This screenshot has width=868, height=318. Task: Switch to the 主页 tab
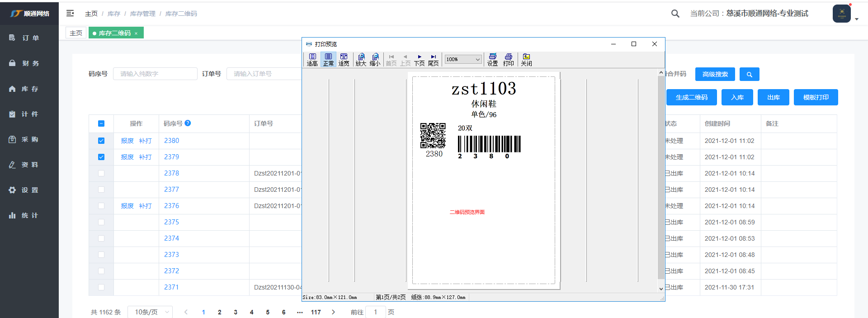click(x=76, y=33)
